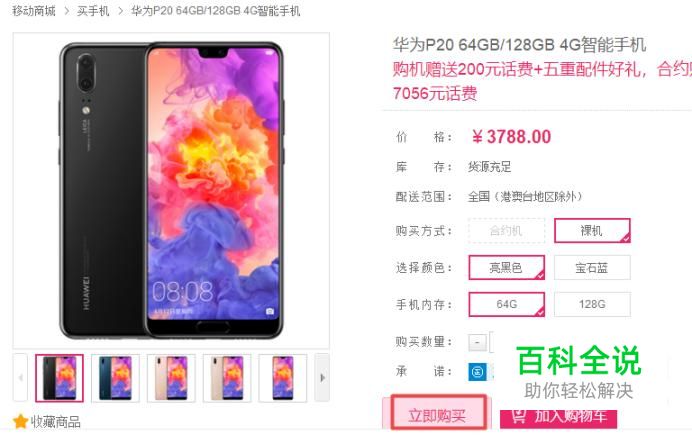The image size is (692, 435).
Task: Click 收藏商品 favorite link text
Action: tap(55, 422)
